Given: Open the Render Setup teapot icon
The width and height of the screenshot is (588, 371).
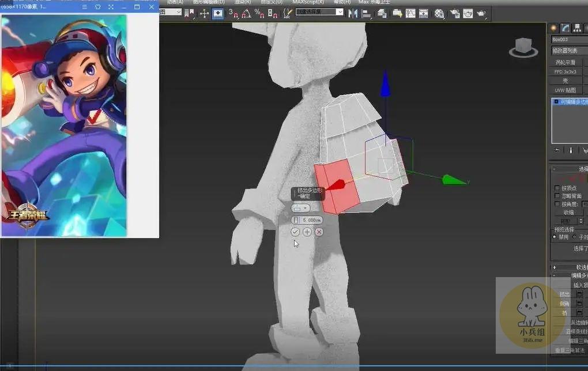Looking at the screenshot, I should point(454,14).
